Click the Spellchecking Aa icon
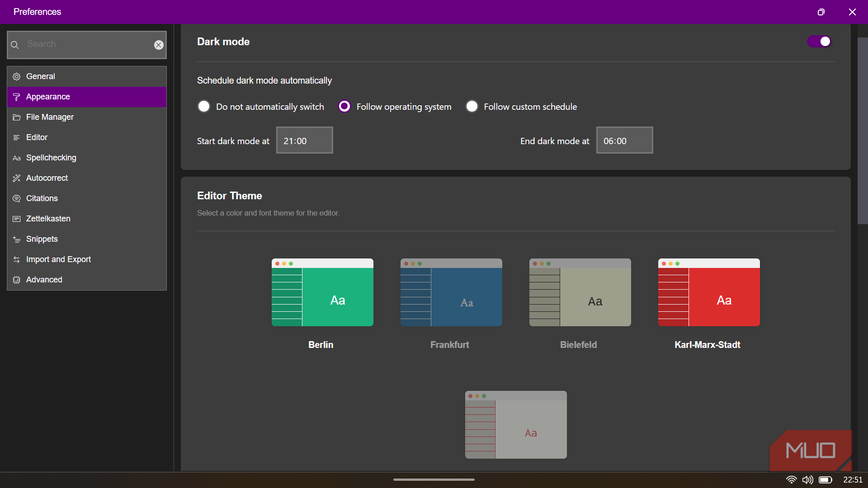The image size is (868, 488). [x=17, y=158]
